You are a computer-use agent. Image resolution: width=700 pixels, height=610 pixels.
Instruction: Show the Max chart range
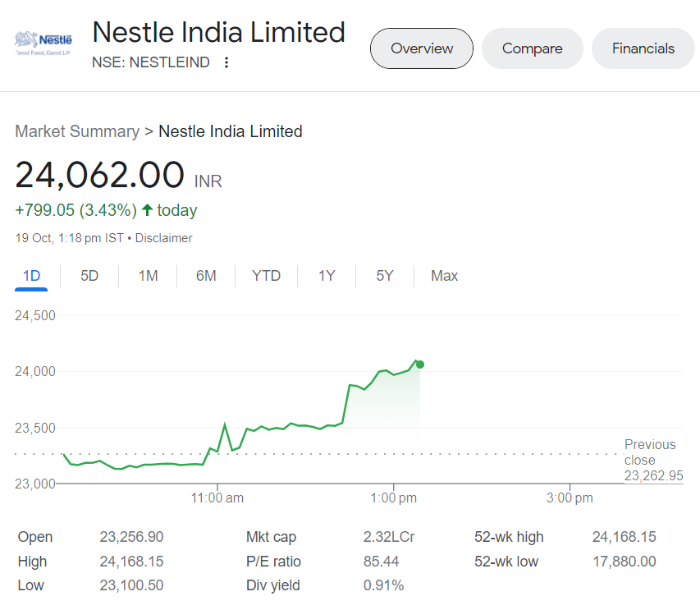[444, 276]
